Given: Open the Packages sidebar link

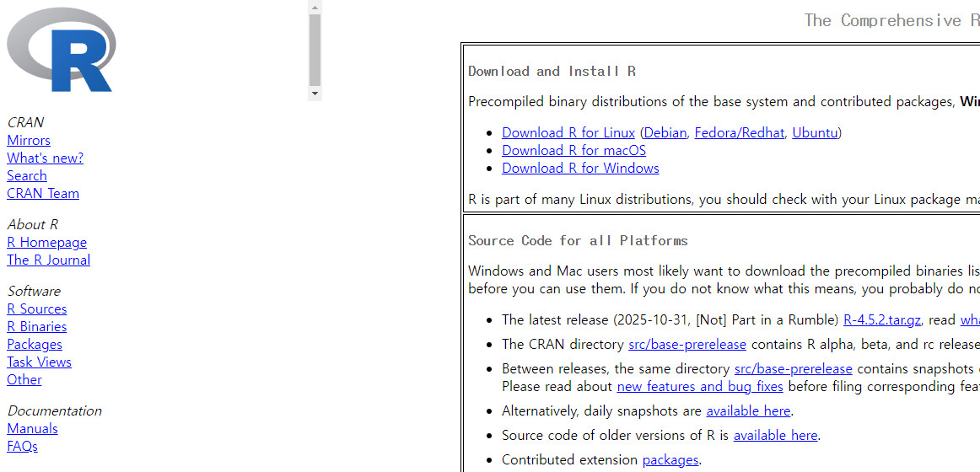Looking at the screenshot, I should [x=35, y=345].
